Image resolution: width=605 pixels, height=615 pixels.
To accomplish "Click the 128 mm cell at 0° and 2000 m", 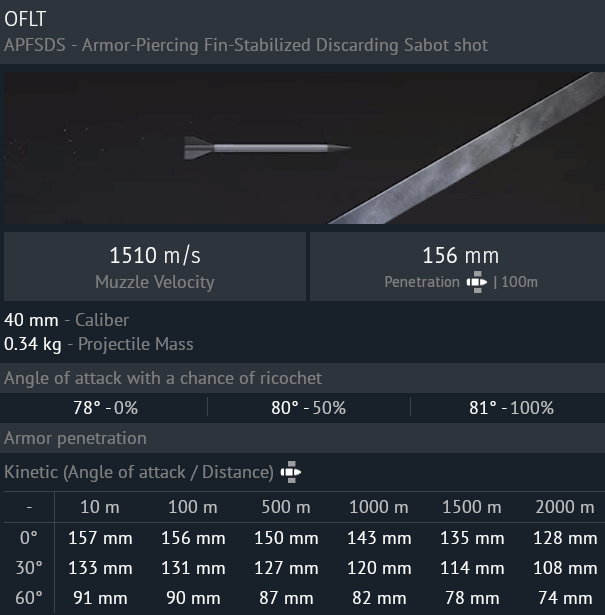I will (x=565, y=538).
